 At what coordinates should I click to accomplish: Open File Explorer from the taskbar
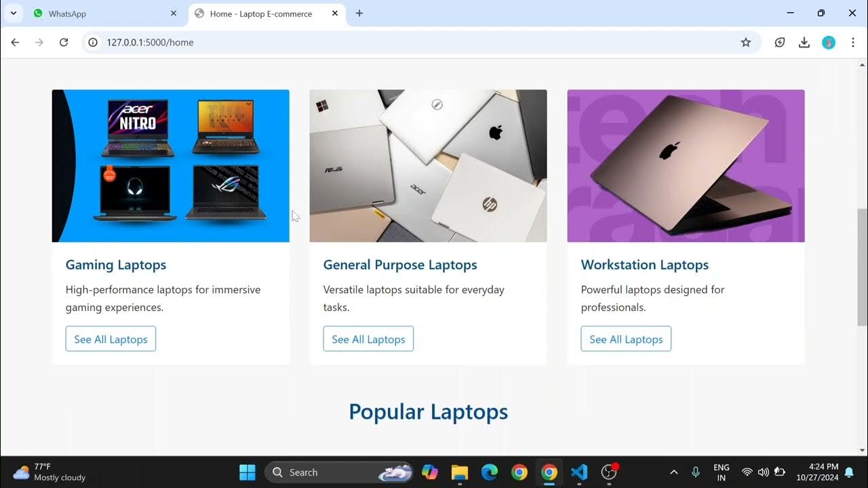[x=460, y=472]
